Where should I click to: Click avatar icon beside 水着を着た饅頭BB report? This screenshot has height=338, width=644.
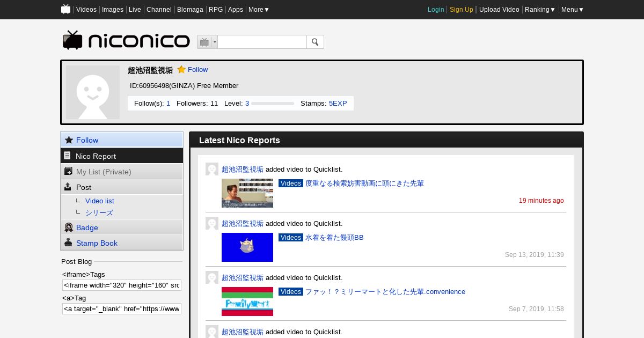coord(212,223)
